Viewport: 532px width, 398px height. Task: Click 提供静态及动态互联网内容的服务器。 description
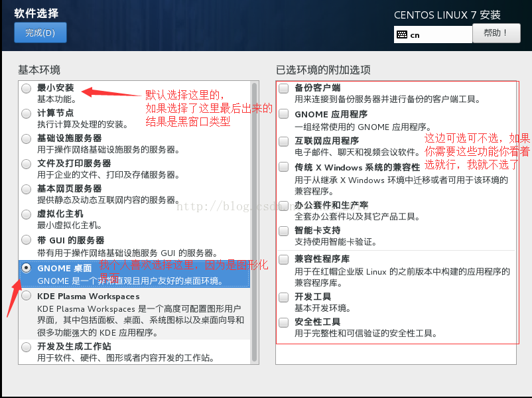109,200
